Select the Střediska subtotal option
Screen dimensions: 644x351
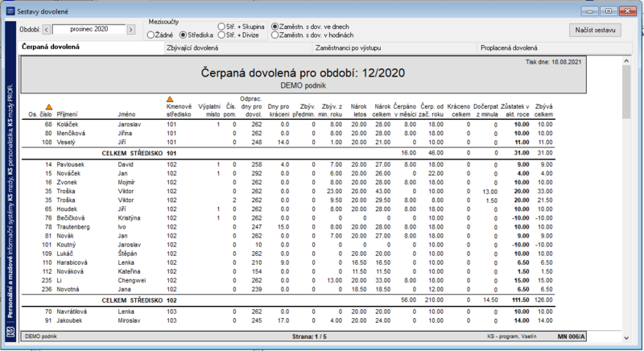(196, 35)
